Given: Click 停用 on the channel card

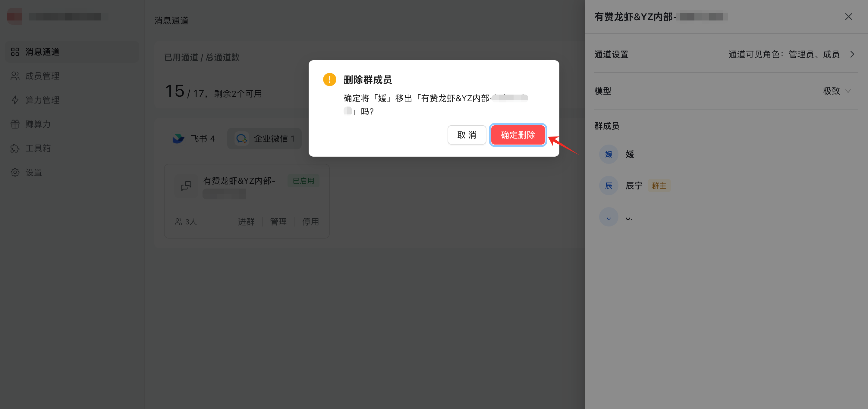Looking at the screenshot, I should 310,222.
